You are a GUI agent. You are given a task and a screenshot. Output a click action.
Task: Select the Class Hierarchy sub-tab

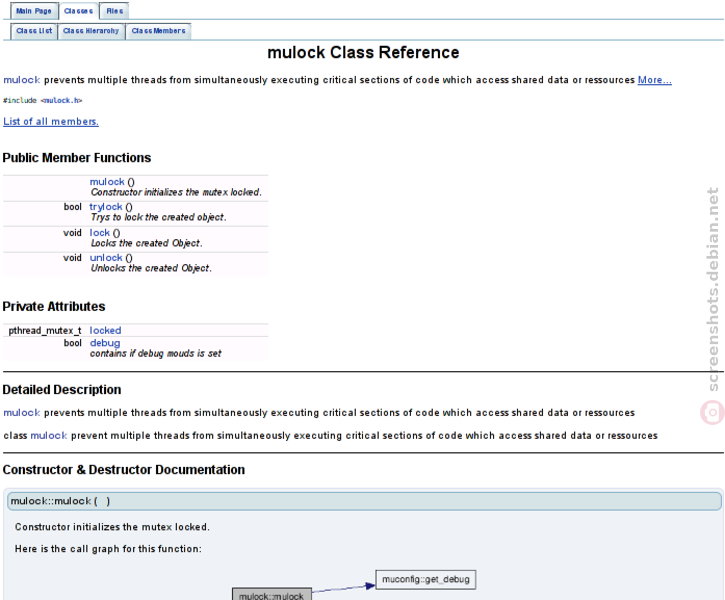[x=91, y=31]
